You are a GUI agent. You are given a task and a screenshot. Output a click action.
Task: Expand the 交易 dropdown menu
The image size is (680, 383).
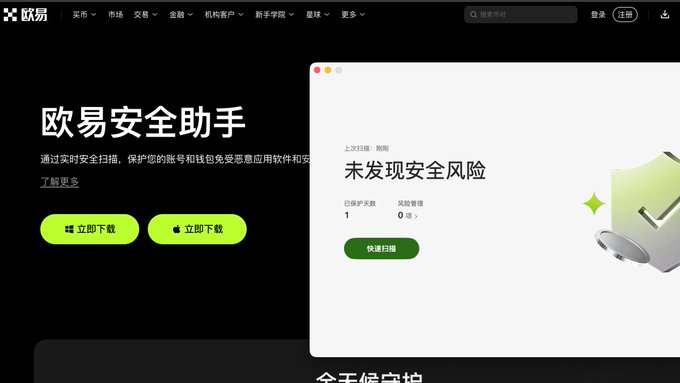point(145,14)
